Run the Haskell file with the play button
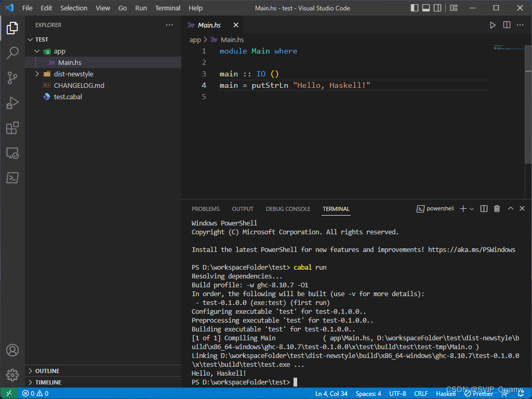Image resolution: width=532 pixels, height=399 pixels. pyautogui.click(x=493, y=24)
